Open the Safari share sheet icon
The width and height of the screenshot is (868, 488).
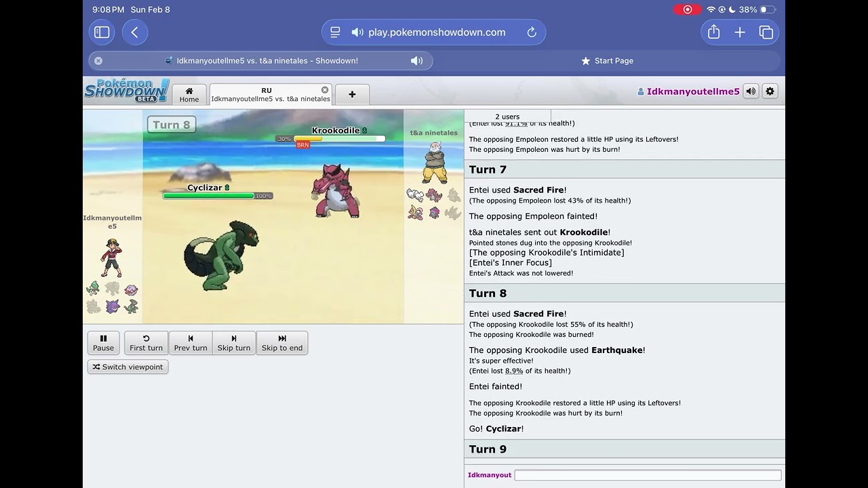pyautogui.click(x=713, y=32)
